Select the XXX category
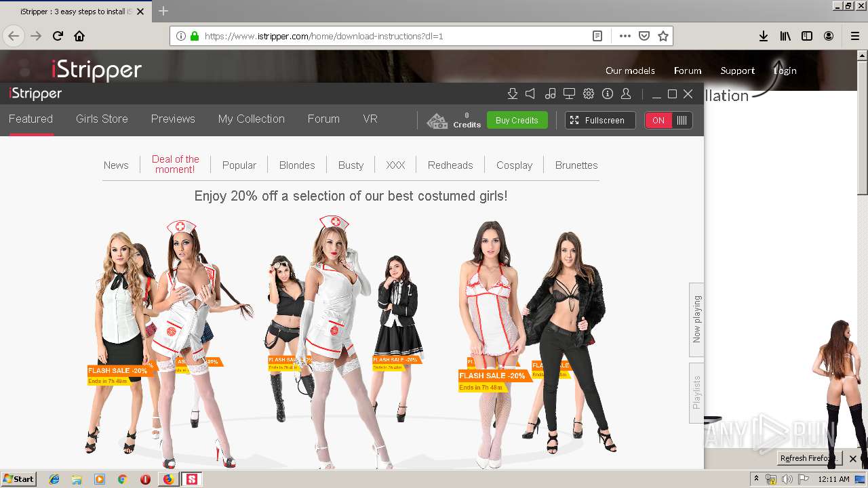The width and height of the screenshot is (868, 488). click(x=395, y=165)
